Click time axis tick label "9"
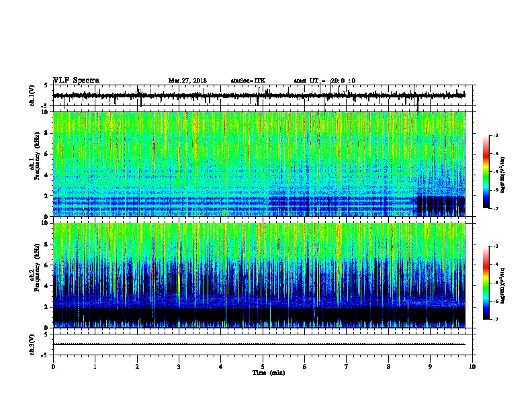 [430, 367]
